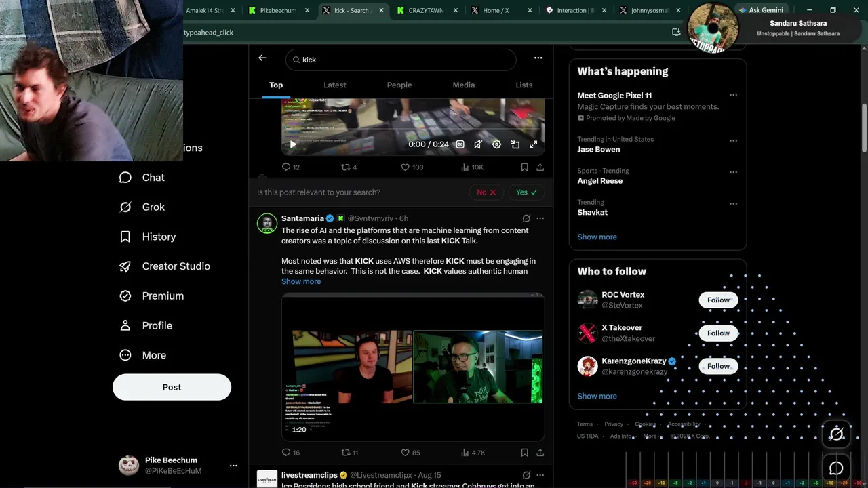
Task: Switch to the Pikebeechum browser tab
Action: 279,10
